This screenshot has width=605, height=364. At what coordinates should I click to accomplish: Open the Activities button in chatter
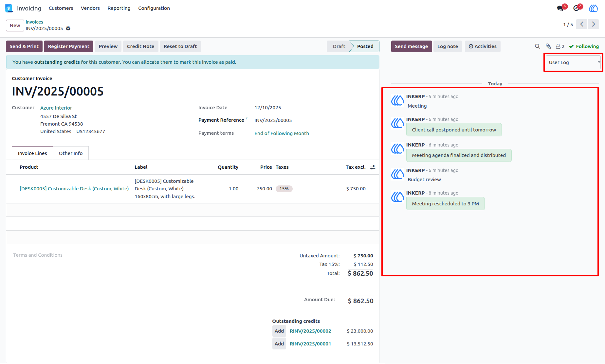[483, 46]
